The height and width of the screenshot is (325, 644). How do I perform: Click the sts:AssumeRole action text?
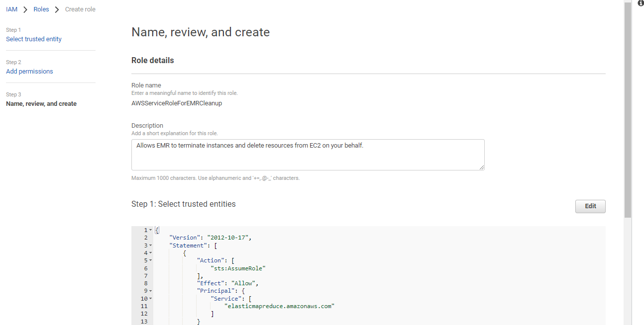click(238, 268)
